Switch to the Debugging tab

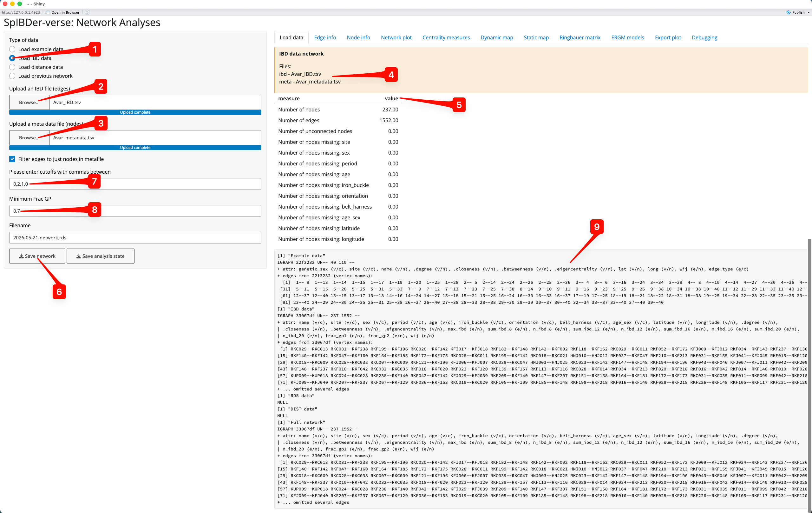point(704,37)
